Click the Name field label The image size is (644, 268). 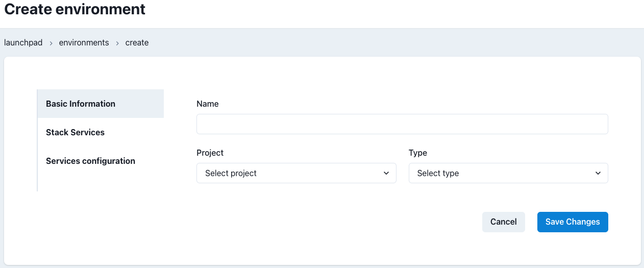[x=208, y=104]
